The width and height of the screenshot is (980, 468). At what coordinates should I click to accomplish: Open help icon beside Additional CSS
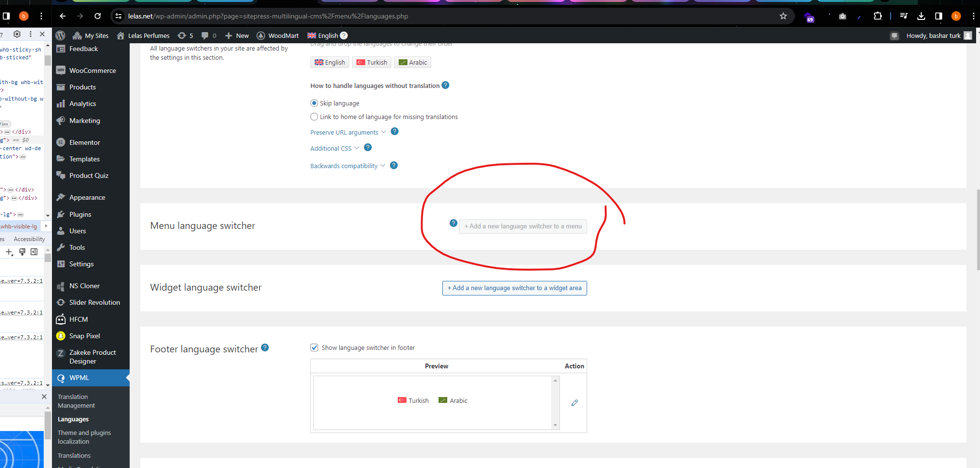tap(368, 147)
